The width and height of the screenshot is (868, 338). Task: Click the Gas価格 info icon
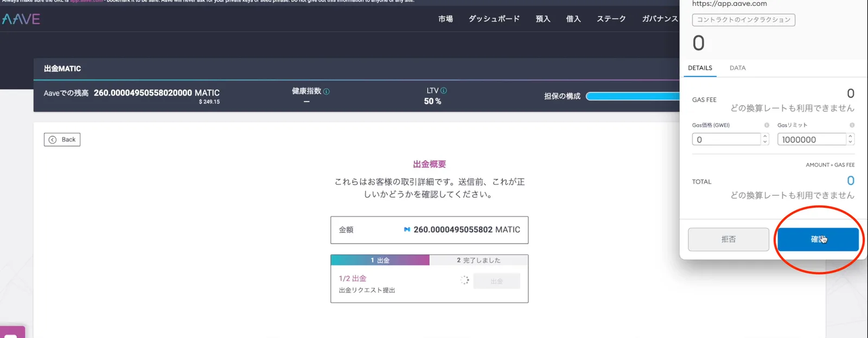coord(767,125)
